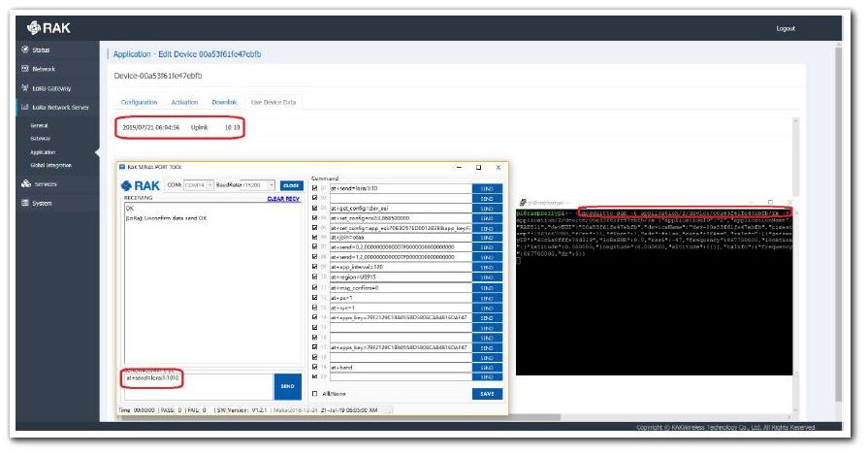Click 'Unconfirm data send OK' received line
This screenshot has width=868, height=455.
pos(166,218)
